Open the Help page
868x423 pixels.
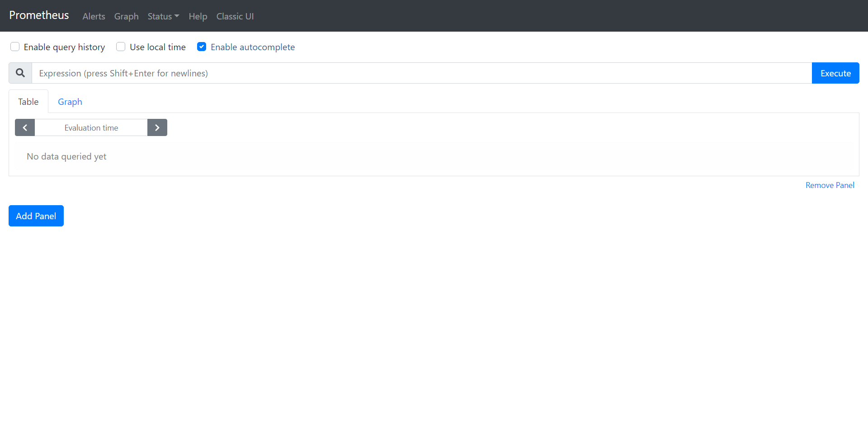click(x=198, y=16)
